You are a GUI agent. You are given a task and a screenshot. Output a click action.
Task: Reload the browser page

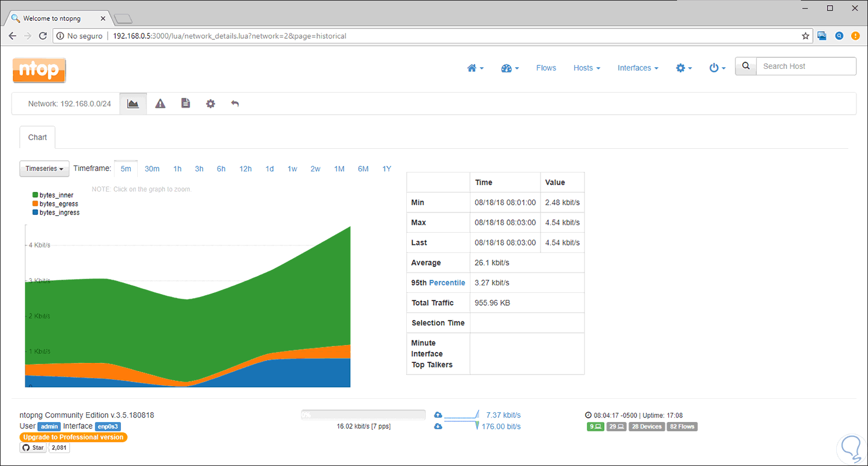pos(43,36)
